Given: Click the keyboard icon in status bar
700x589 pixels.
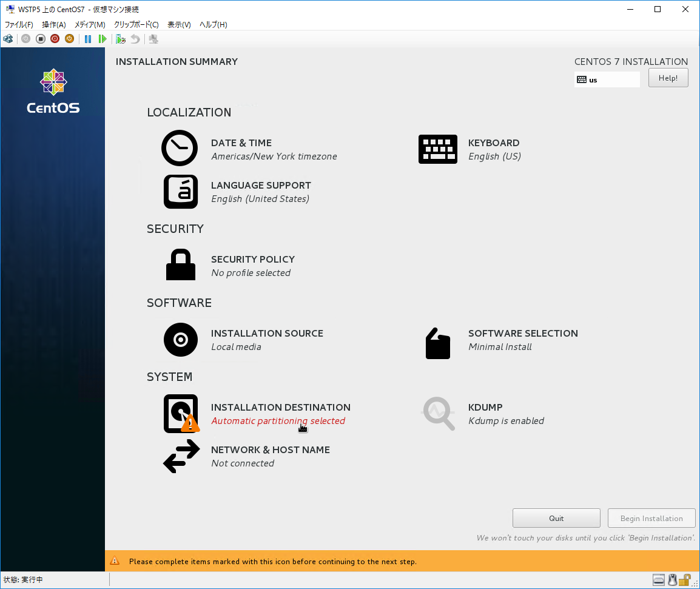Looking at the screenshot, I should (659, 580).
